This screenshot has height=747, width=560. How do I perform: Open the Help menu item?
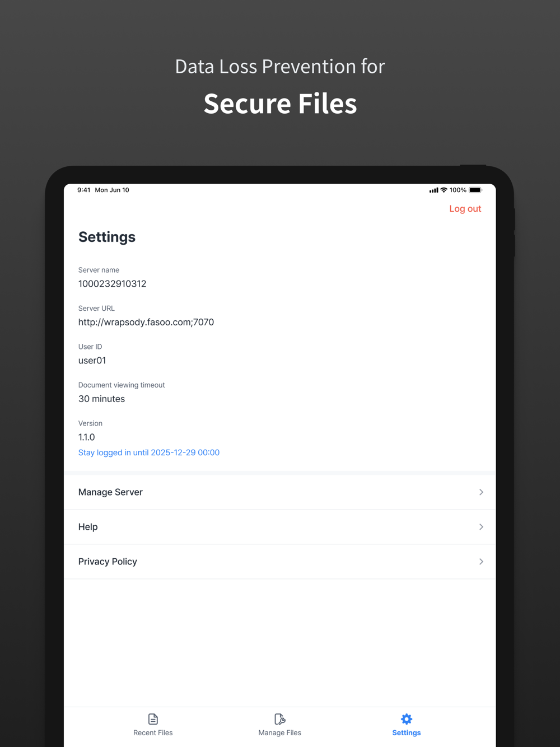tap(280, 527)
